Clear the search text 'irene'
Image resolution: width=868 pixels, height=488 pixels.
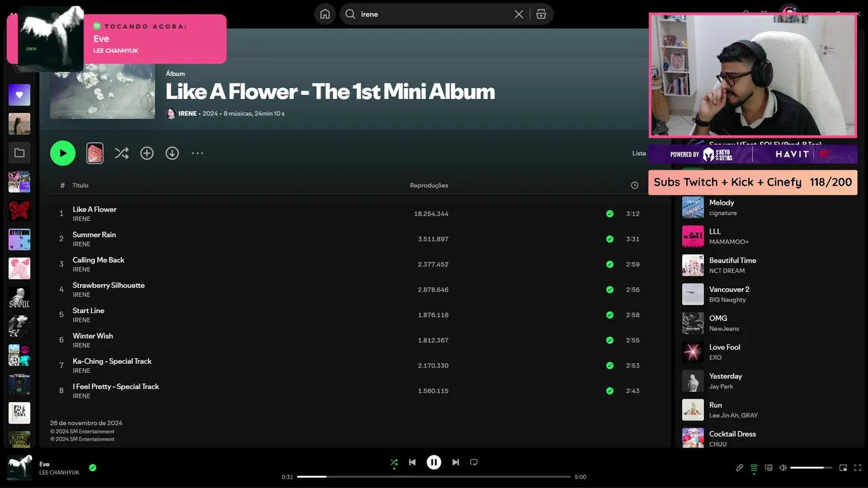tap(519, 14)
